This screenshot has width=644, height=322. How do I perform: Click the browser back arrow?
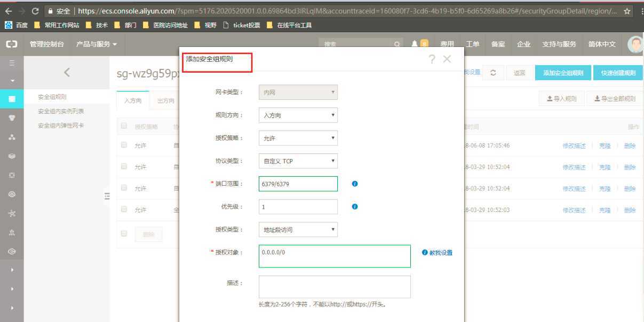(9, 11)
